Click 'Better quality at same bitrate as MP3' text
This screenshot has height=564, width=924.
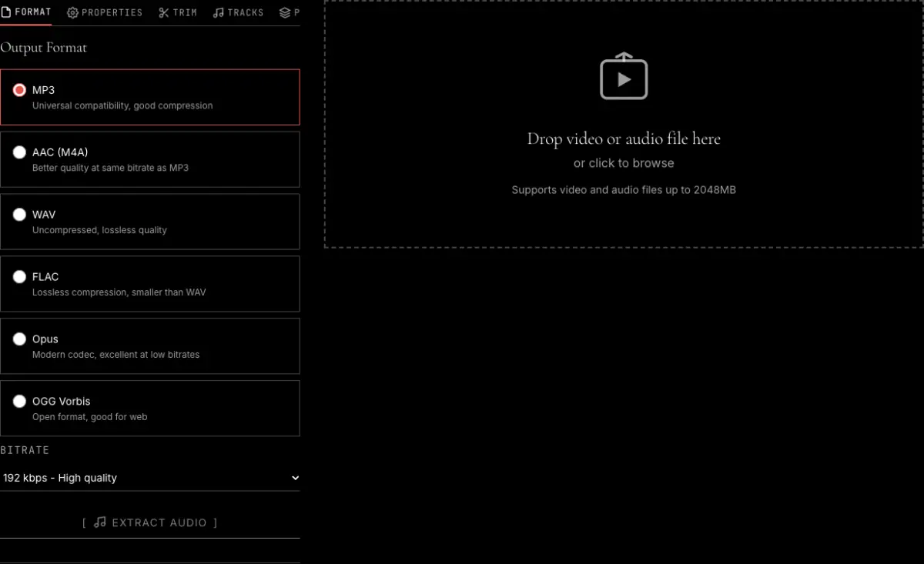[x=110, y=168]
